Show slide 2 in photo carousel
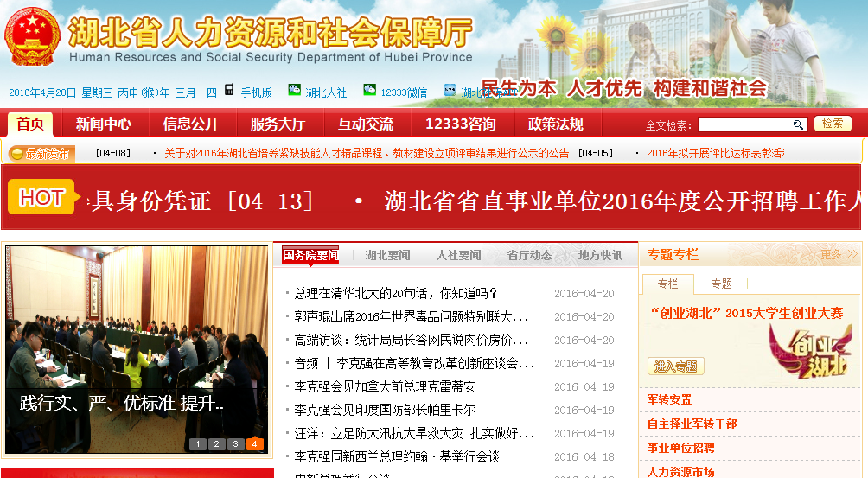The width and height of the screenshot is (868, 478). coord(216,443)
